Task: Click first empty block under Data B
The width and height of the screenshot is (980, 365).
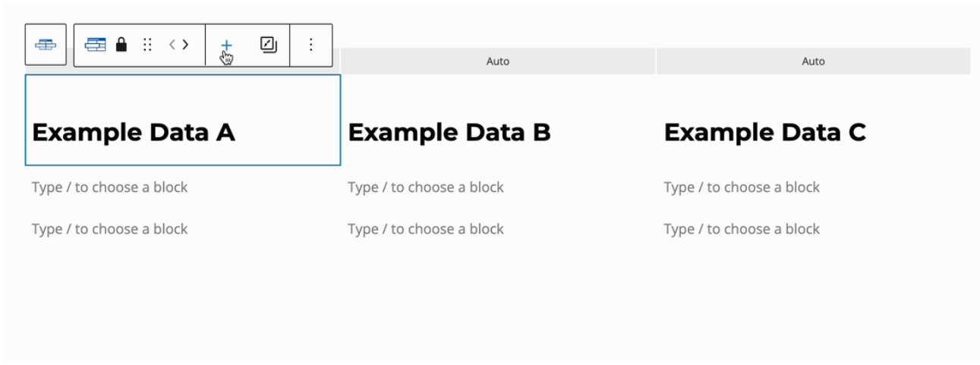Action: (426, 187)
